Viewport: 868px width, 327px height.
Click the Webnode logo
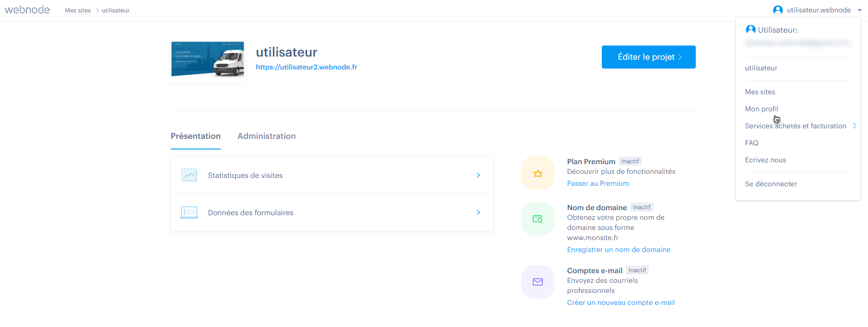pyautogui.click(x=27, y=10)
